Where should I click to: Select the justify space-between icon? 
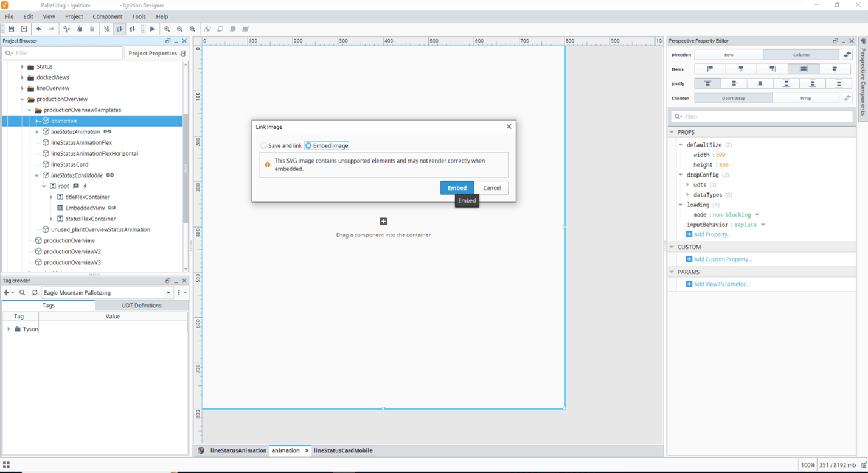pos(786,83)
